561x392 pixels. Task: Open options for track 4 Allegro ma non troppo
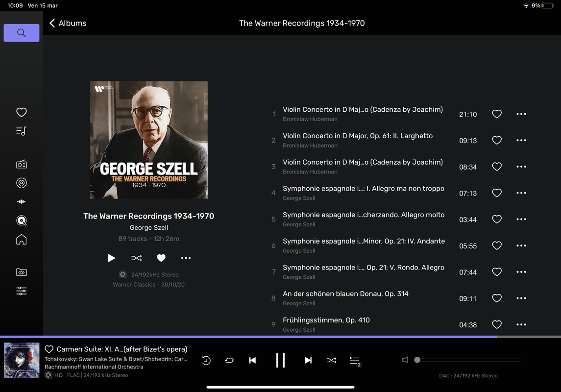tap(521, 193)
